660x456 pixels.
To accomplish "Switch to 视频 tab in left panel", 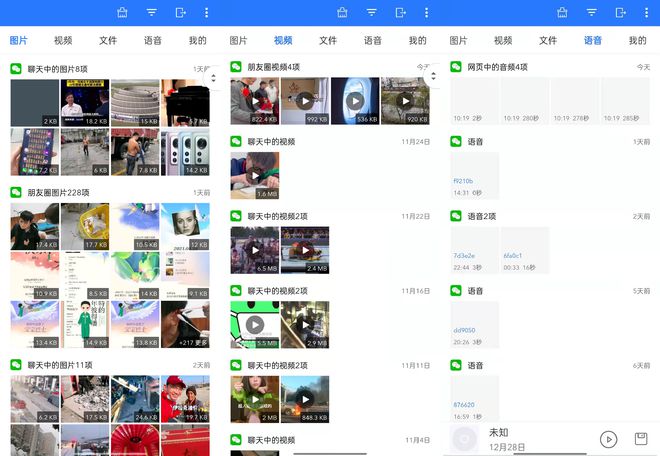I will (63, 40).
